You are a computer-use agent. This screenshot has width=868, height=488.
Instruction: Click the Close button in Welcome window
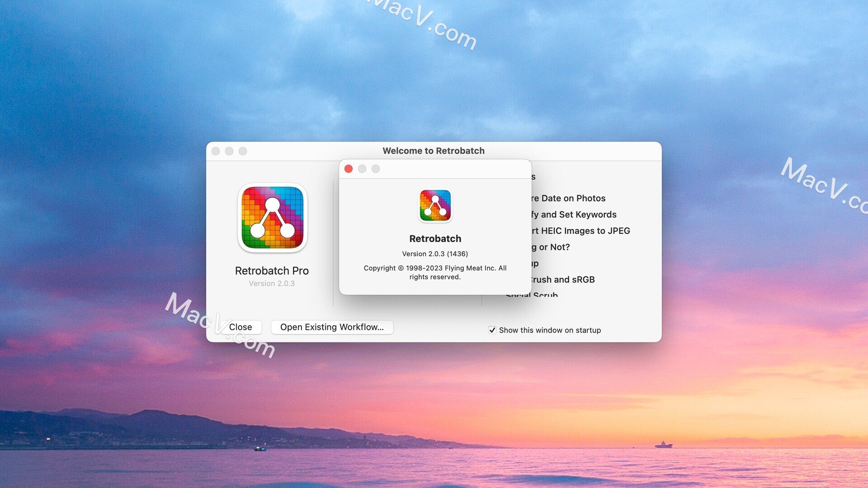[241, 327]
